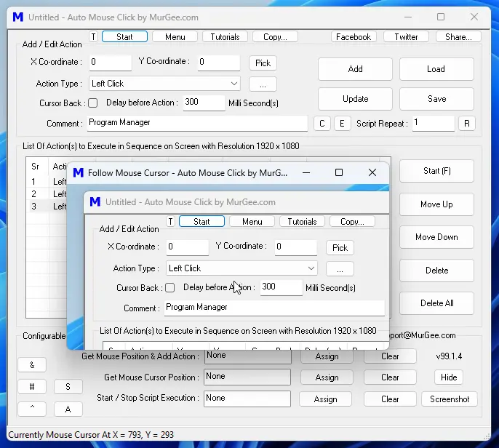Toggle Cursor Back checkbox in main window
The image size is (499, 448).
93,103
